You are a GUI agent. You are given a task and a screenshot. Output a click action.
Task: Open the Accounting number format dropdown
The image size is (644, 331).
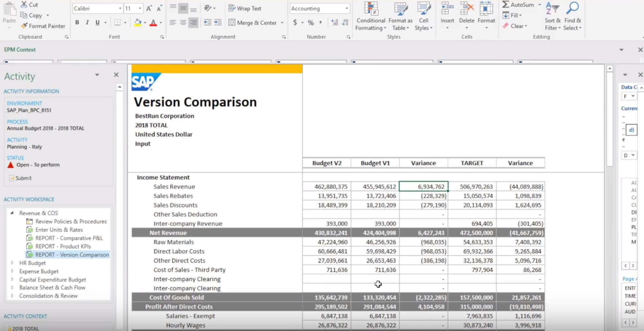click(346, 8)
